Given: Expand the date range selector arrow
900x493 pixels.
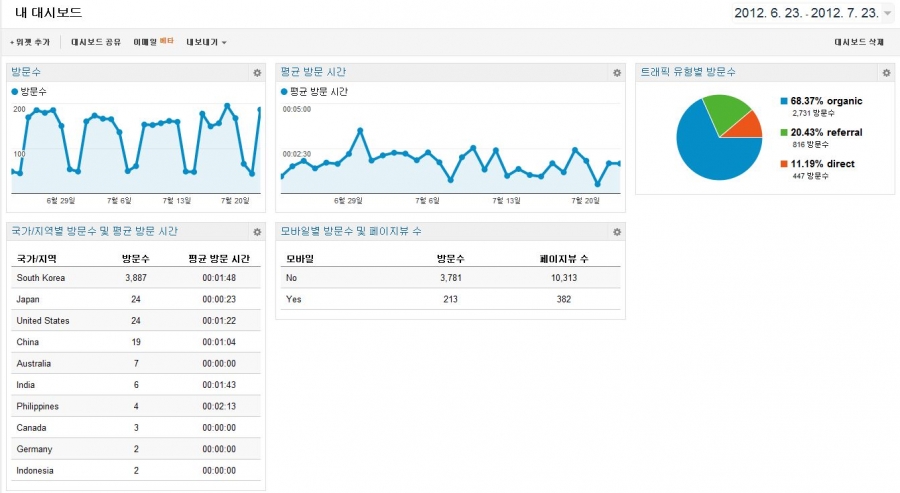Looking at the screenshot, I should (x=888, y=14).
